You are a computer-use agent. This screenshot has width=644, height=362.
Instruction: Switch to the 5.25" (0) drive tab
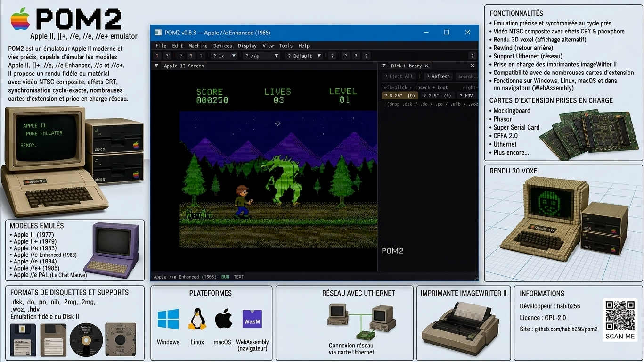399,96
